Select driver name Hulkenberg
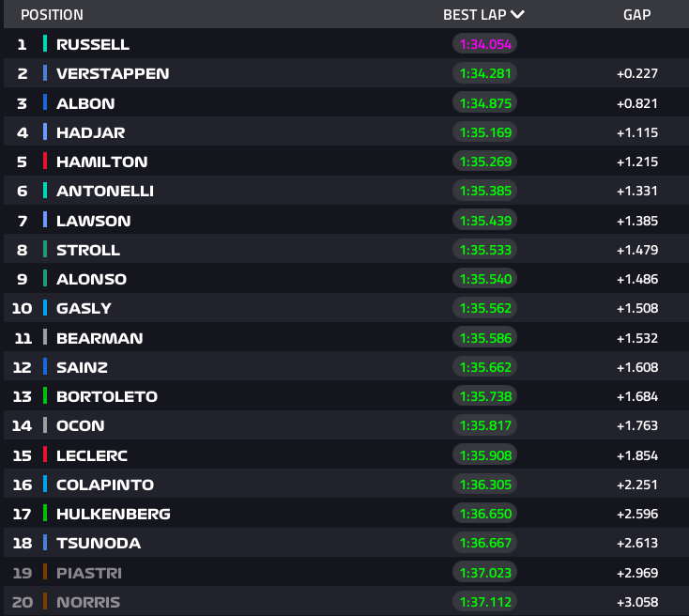Viewport: 689px width, 616px height. point(113,514)
